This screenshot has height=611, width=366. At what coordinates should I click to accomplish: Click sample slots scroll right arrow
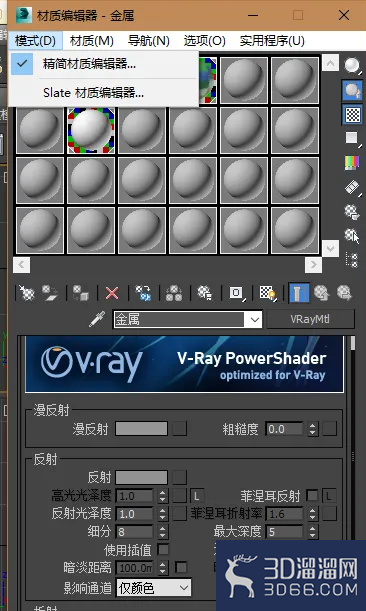(313, 265)
